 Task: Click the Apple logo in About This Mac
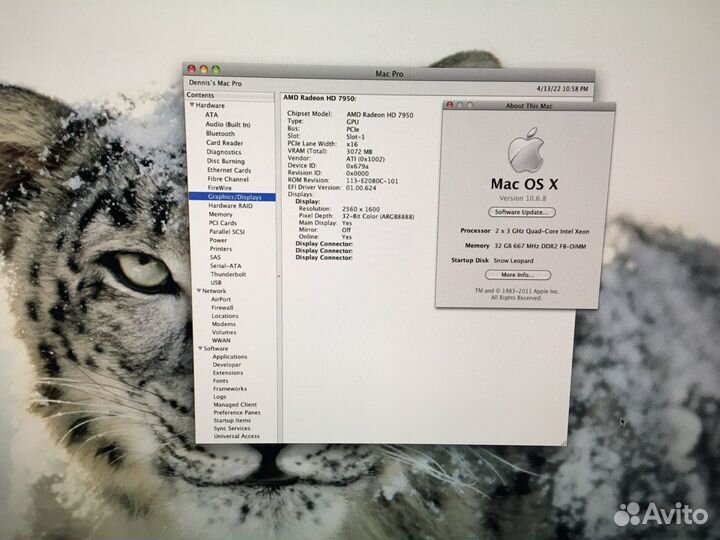coord(526,150)
